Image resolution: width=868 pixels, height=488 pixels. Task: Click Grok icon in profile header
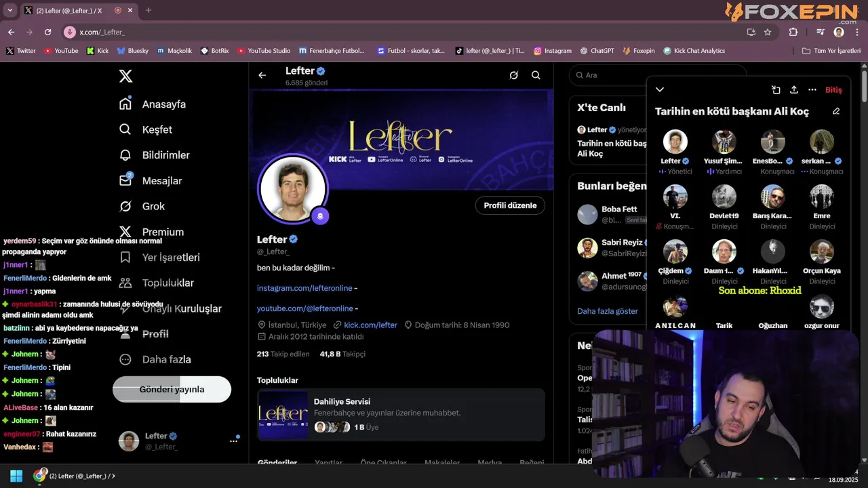point(514,75)
